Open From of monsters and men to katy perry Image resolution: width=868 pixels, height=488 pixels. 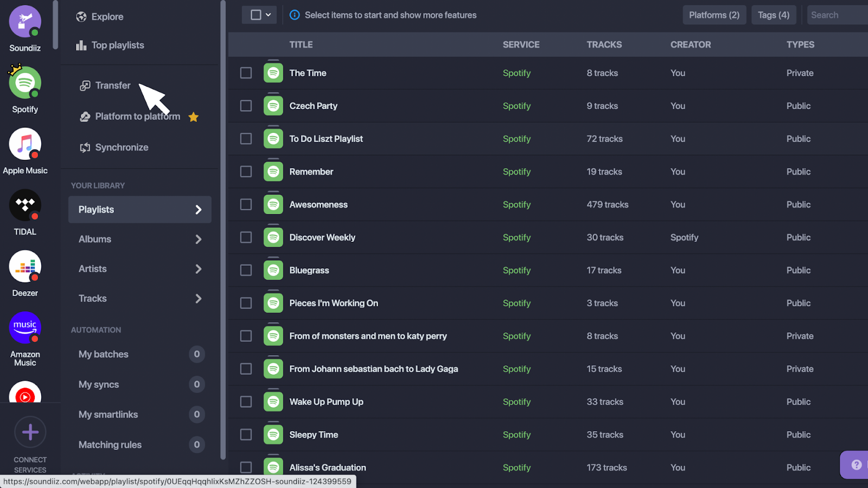[368, 336]
